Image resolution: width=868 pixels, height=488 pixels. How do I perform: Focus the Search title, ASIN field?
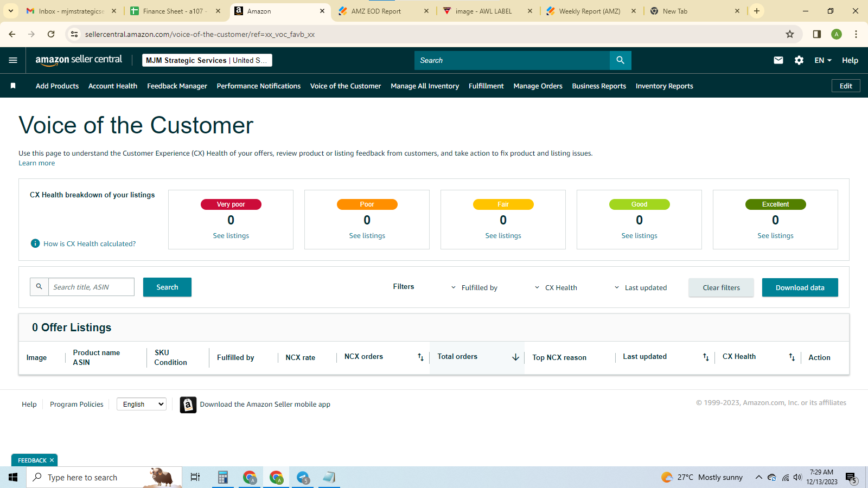91,287
